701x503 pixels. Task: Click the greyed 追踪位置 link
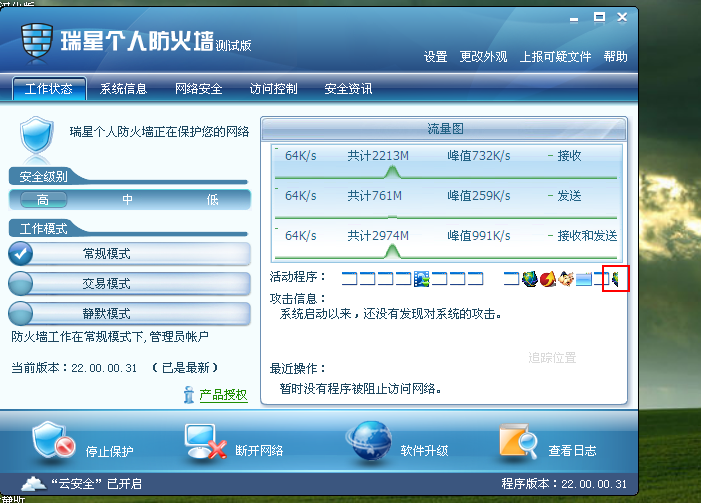[552, 358]
